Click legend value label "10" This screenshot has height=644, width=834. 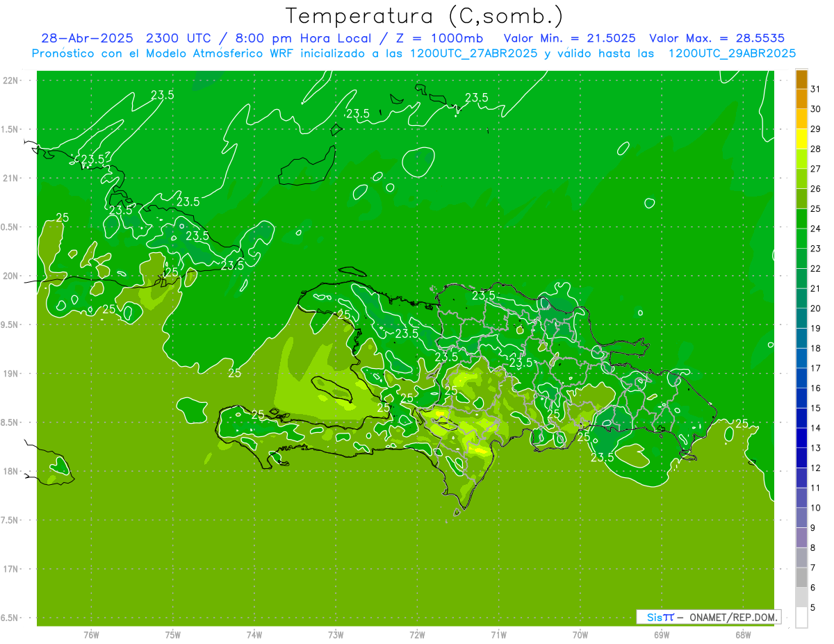[x=816, y=508]
